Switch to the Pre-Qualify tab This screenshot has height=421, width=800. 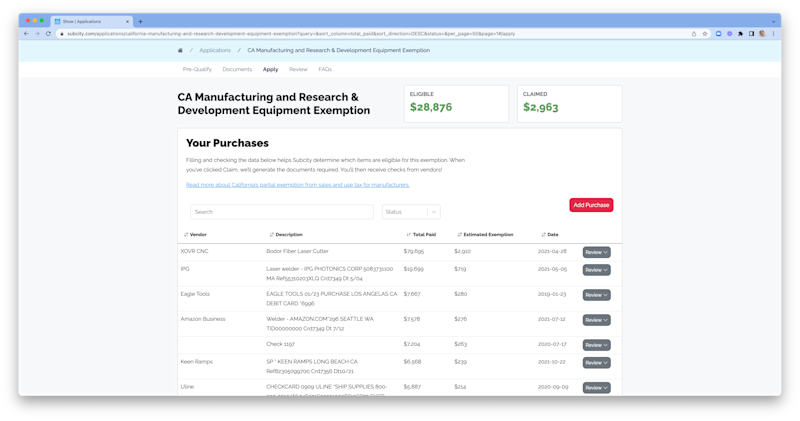(x=197, y=69)
